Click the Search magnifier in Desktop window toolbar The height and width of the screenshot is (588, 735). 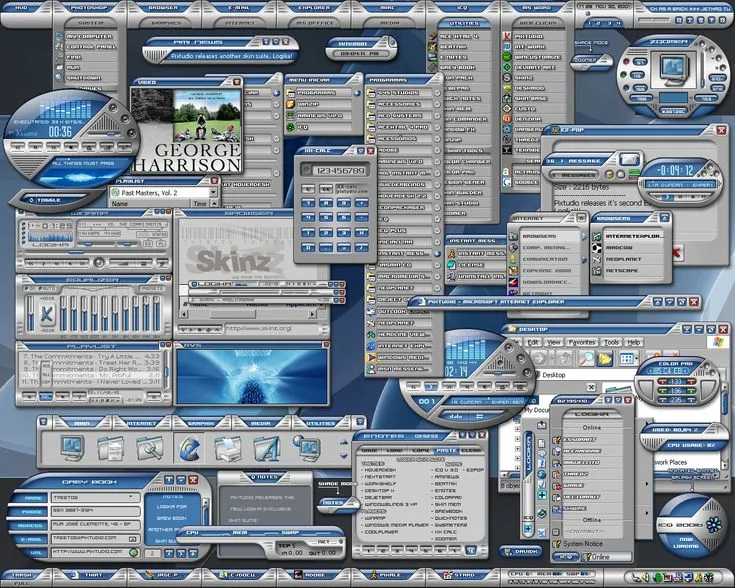pos(586,359)
